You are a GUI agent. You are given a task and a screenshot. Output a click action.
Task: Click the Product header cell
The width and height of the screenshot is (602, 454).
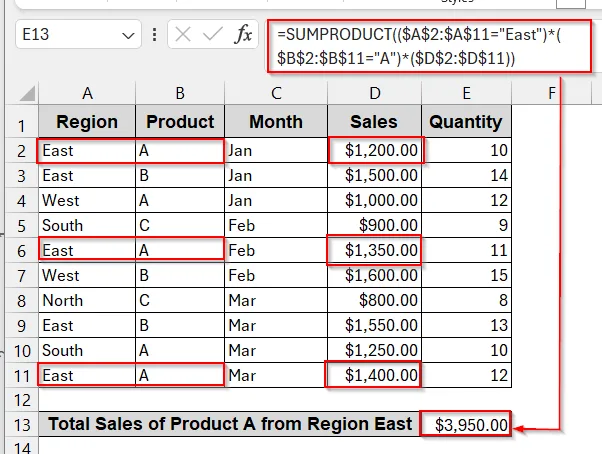[x=180, y=122]
